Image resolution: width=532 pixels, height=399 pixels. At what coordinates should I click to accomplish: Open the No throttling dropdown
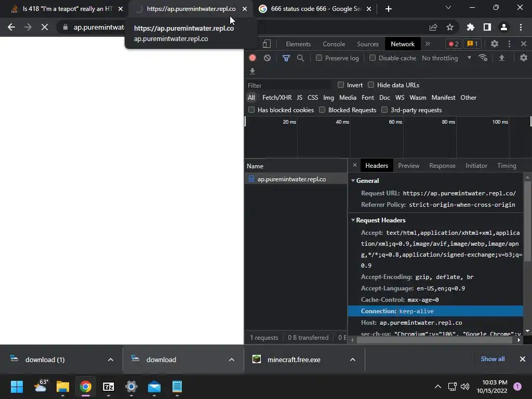point(446,58)
